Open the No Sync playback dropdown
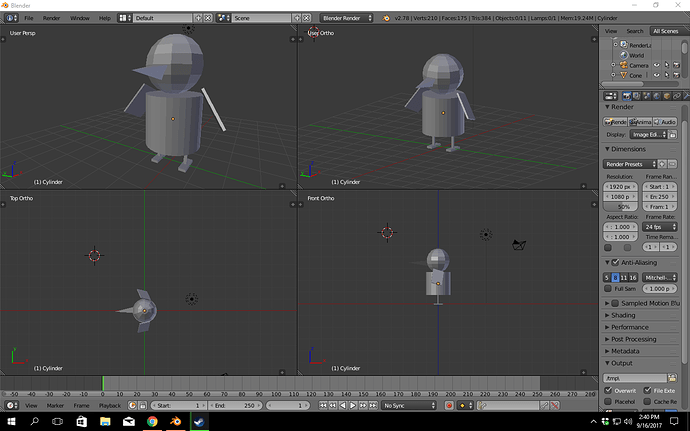The image size is (690, 431). click(409, 405)
